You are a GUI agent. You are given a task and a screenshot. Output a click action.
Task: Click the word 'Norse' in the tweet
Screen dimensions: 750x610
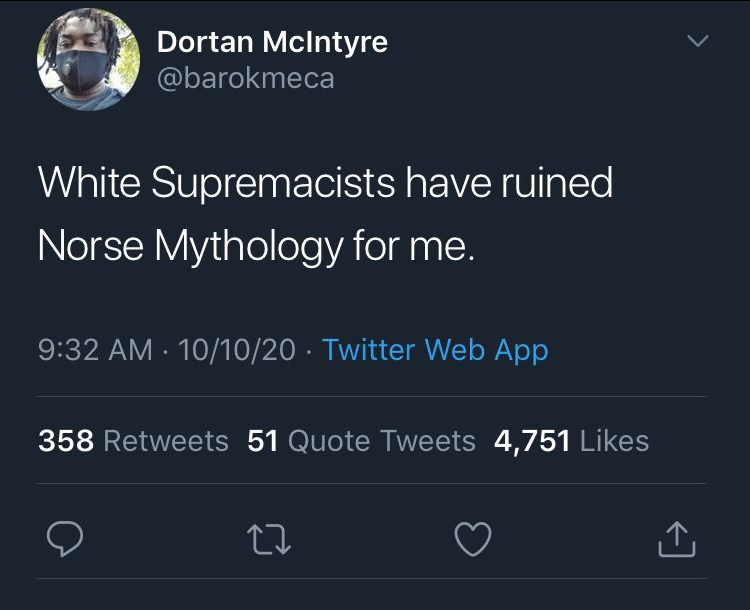pos(86,244)
